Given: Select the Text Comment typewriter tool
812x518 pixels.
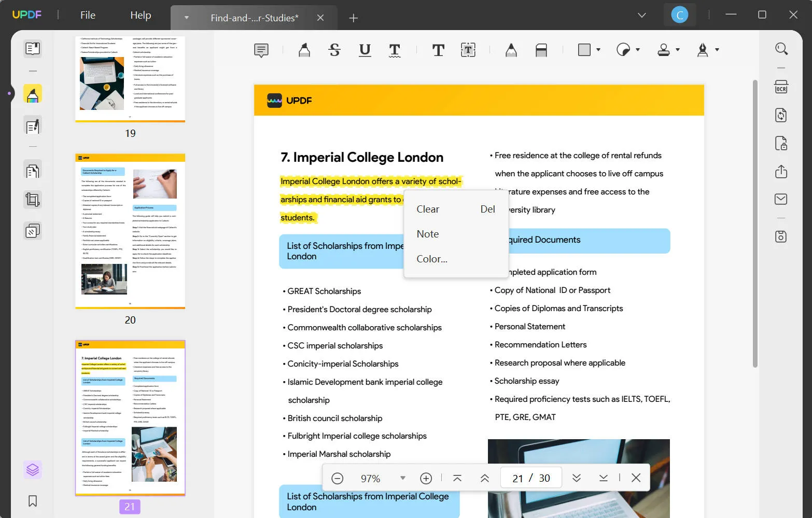Looking at the screenshot, I should [x=438, y=50].
